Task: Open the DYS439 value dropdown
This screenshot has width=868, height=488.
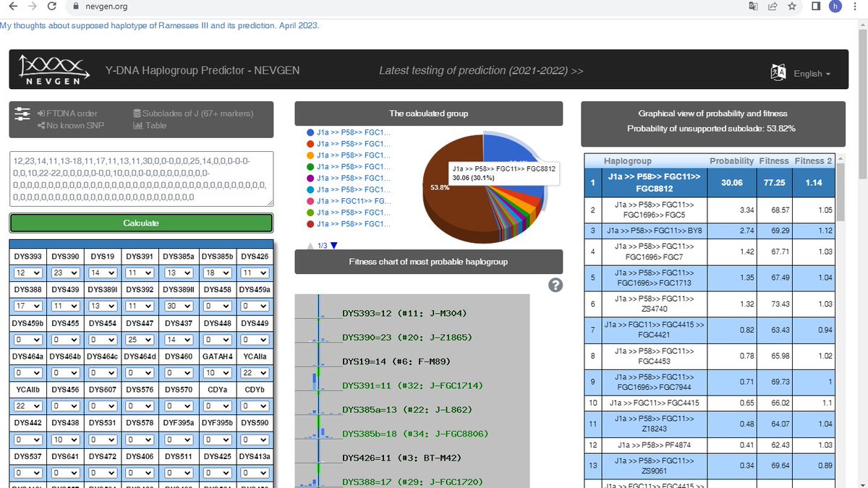Action: [x=65, y=306]
